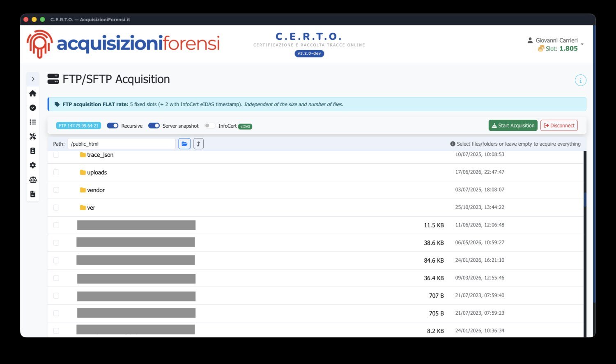The height and width of the screenshot is (364, 616).
Task: Click the Slot: 1.805 balance text
Action: pos(561,48)
